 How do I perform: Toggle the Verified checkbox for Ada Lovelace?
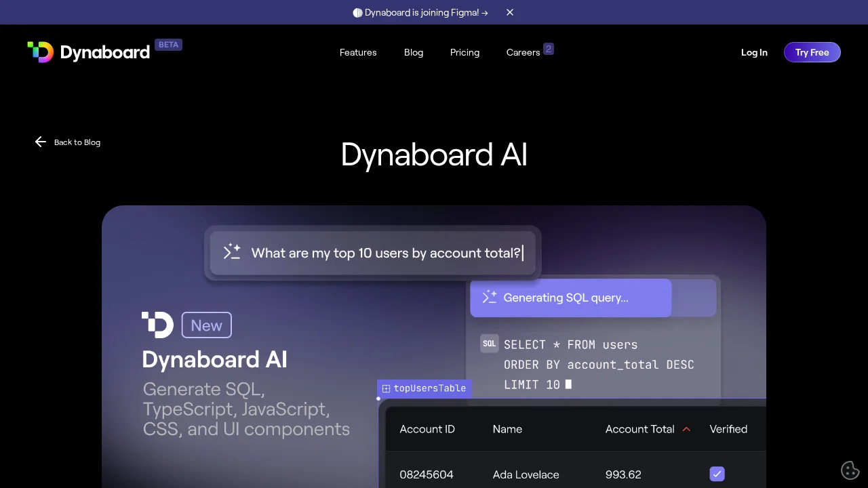[x=717, y=474]
